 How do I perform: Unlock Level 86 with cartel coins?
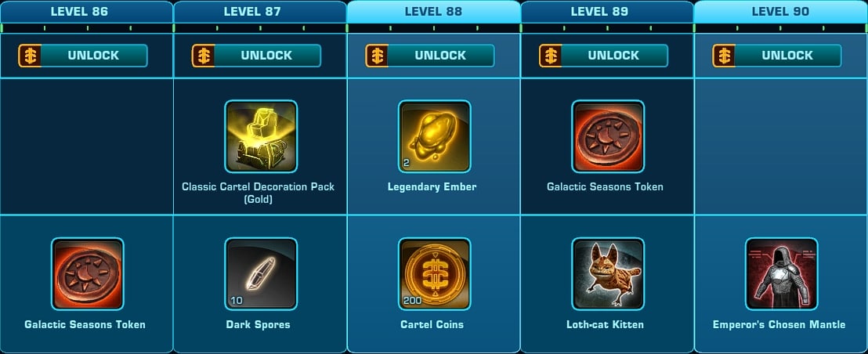point(83,56)
